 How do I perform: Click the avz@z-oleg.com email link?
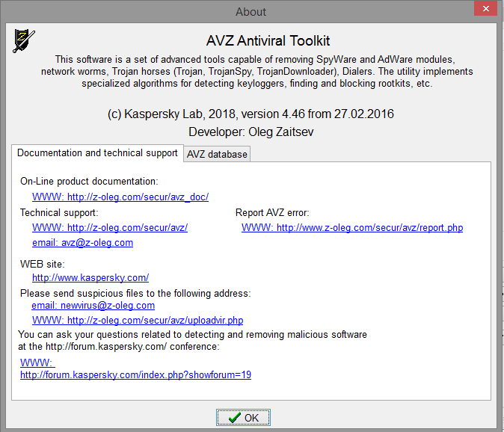coord(82,243)
